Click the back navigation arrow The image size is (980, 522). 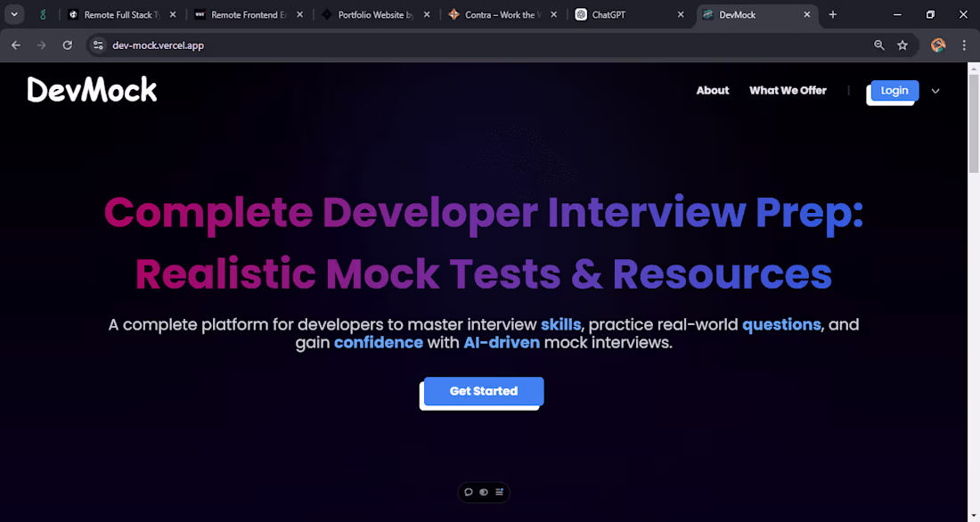tap(15, 45)
